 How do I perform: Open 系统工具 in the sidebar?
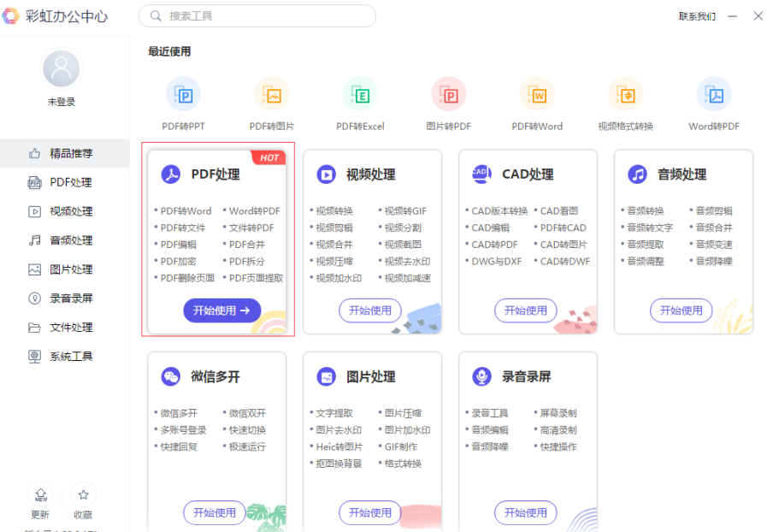pyautogui.click(x=65, y=357)
